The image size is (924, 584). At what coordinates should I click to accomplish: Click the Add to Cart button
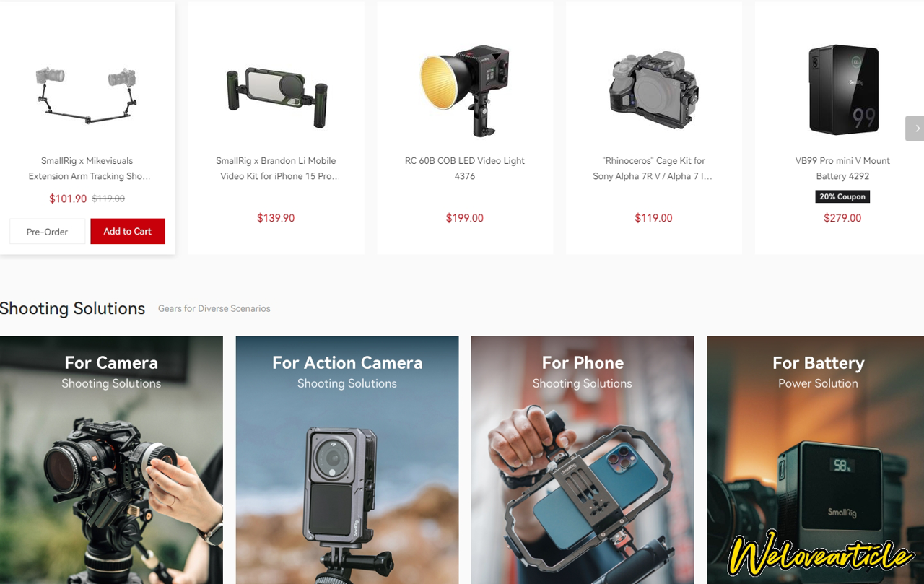pos(128,231)
